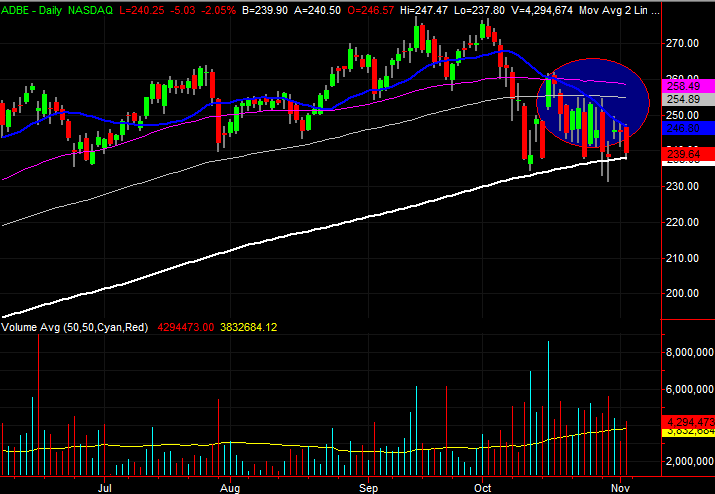The height and width of the screenshot is (494, 715).
Task: Click the Jul date axis label
Action: pyautogui.click(x=105, y=488)
